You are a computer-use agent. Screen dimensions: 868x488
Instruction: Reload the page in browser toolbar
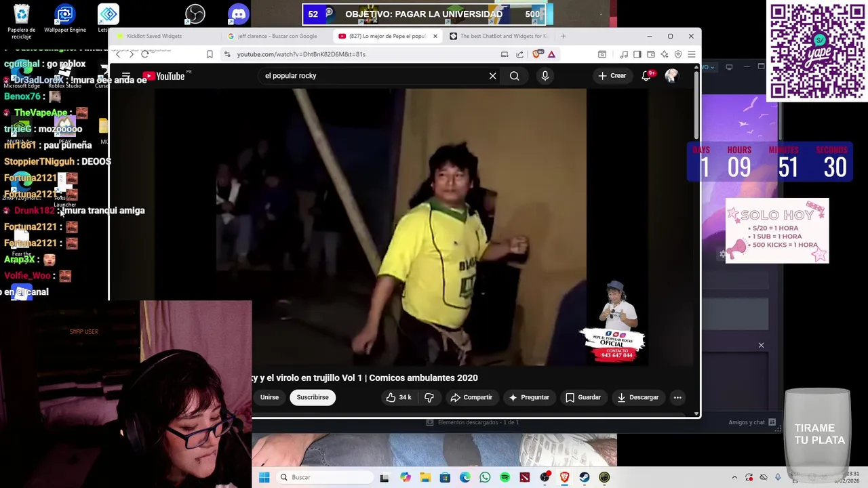[144, 54]
